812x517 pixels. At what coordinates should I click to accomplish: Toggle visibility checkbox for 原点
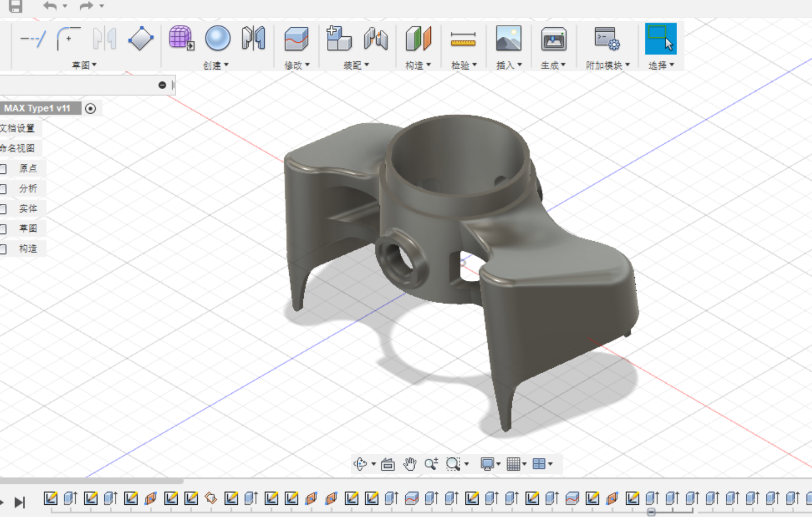click(3, 169)
